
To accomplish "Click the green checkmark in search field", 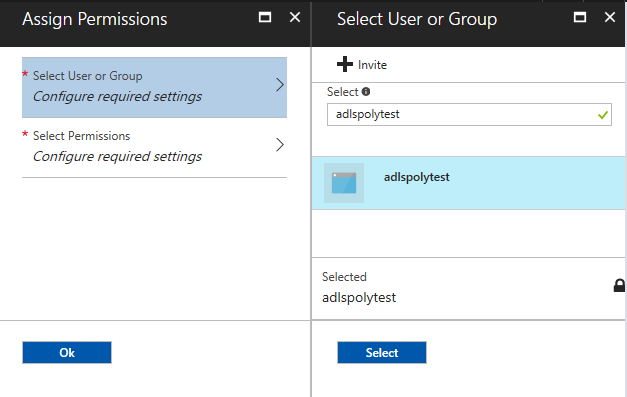I will coord(603,115).
